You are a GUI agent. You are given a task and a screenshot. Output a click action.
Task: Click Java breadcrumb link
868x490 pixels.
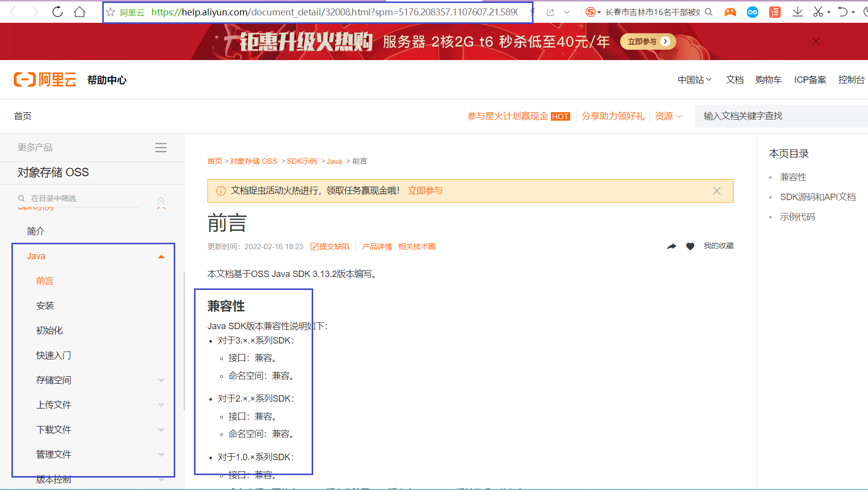[x=334, y=161]
